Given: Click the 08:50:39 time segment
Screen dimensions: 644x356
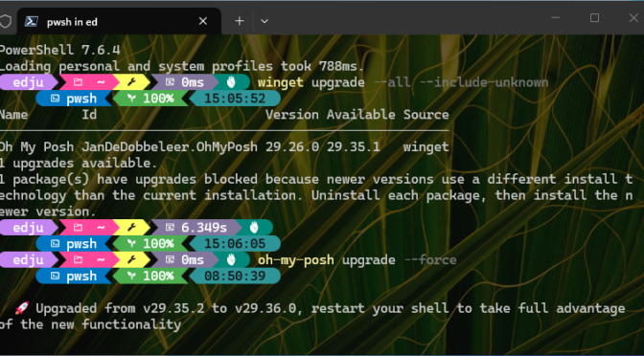Looking at the screenshot, I should (x=235, y=276).
